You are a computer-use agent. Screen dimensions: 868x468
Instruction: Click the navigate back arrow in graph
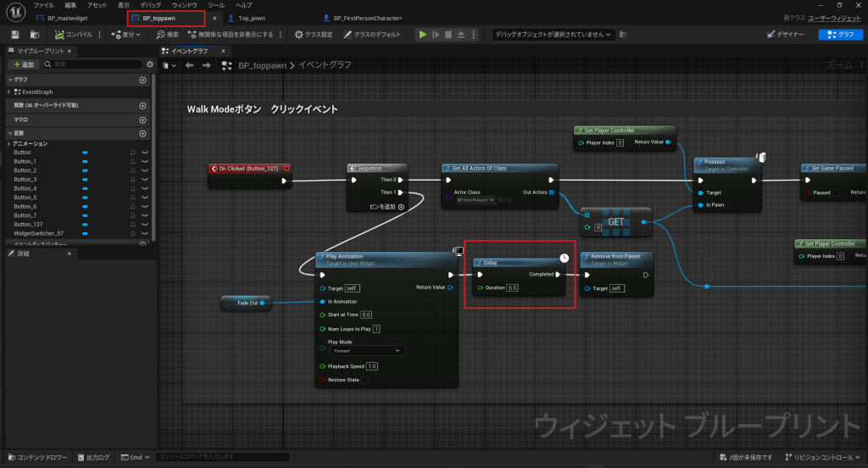point(189,64)
